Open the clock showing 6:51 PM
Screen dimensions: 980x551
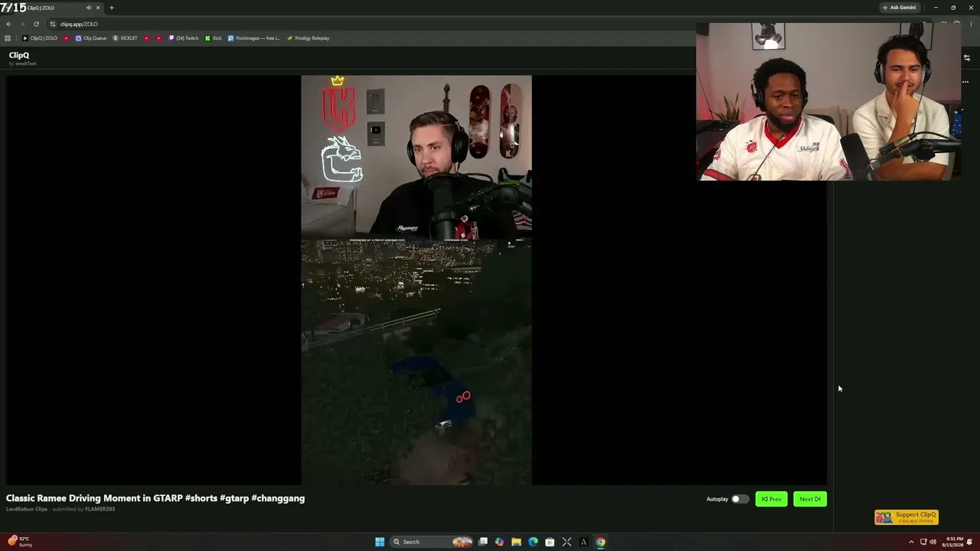pos(953,542)
